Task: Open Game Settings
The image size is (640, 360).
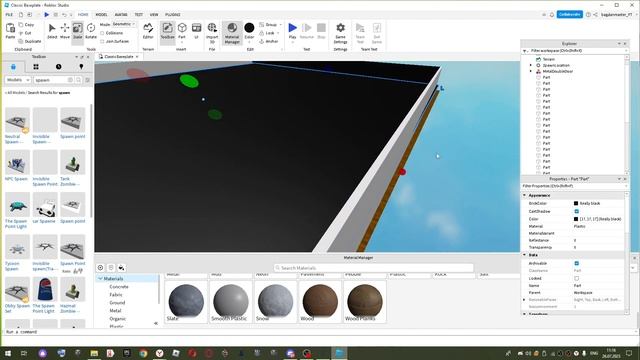Action: [x=340, y=33]
